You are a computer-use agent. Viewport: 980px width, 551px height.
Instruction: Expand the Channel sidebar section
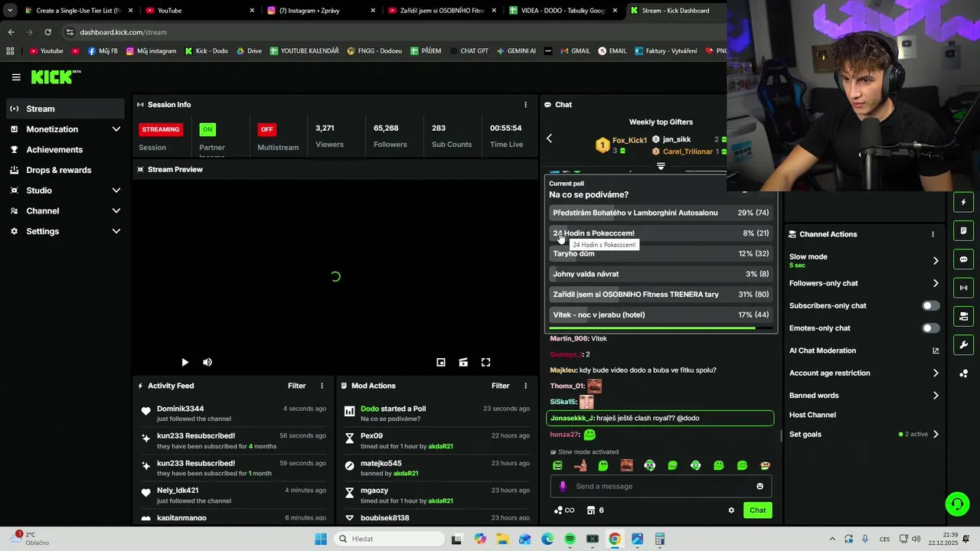(116, 211)
